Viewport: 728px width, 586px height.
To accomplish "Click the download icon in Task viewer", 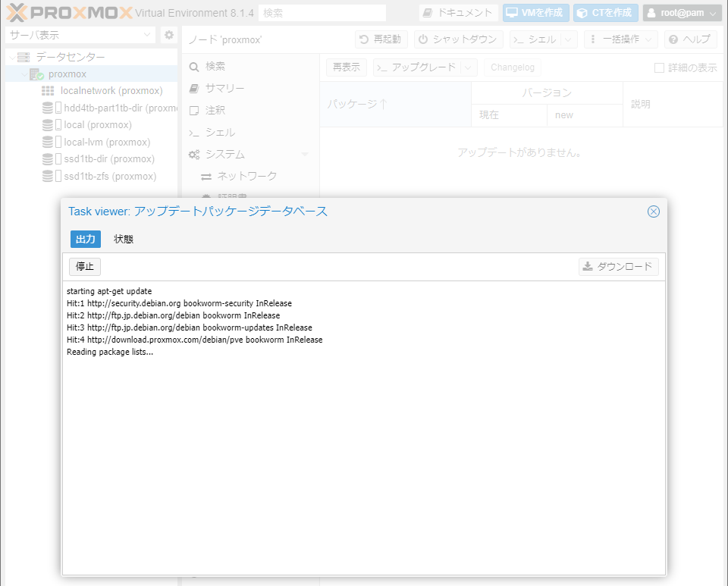I will click(x=588, y=266).
